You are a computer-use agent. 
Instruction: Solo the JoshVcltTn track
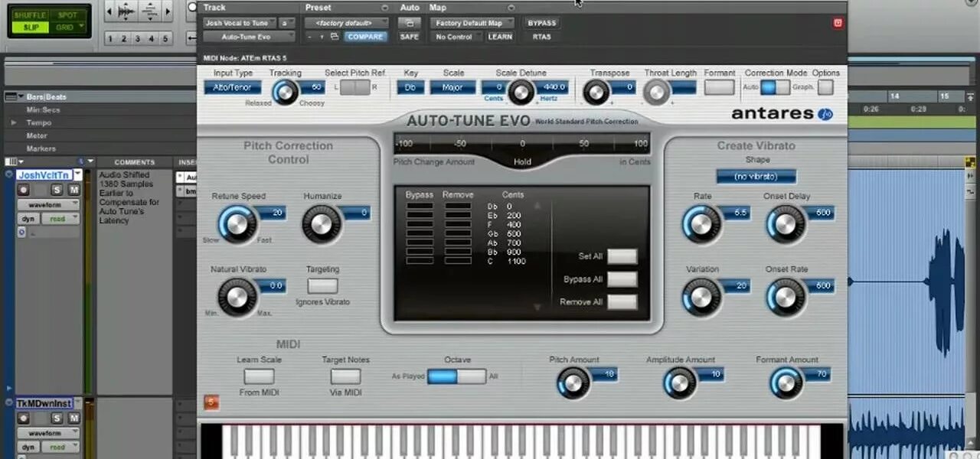(x=58, y=189)
